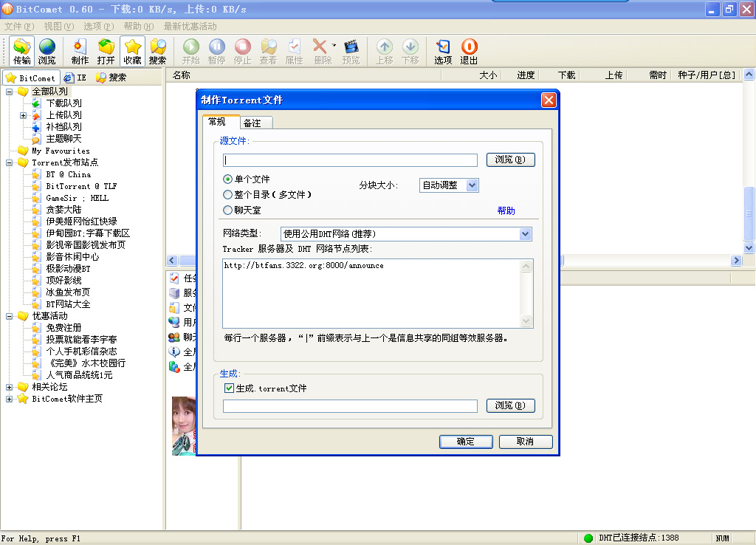Collapse the 优惠活动 tree node
Image resolution: width=756 pixels, height=545 pixels.
tap(9, 316)
